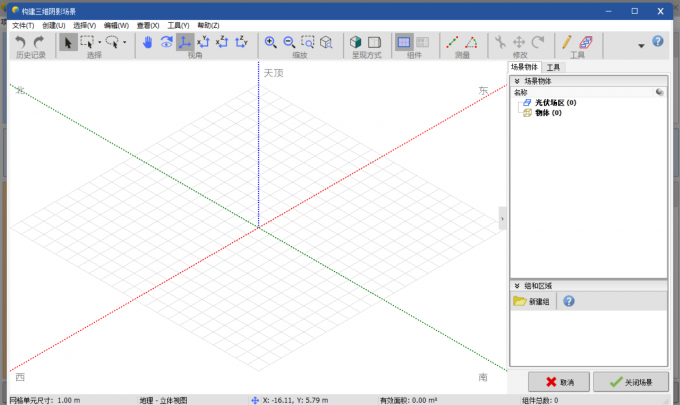Click the cursor coordinates status icon
This screenshot has width=680, height=405.
click(x=255, y=400)
